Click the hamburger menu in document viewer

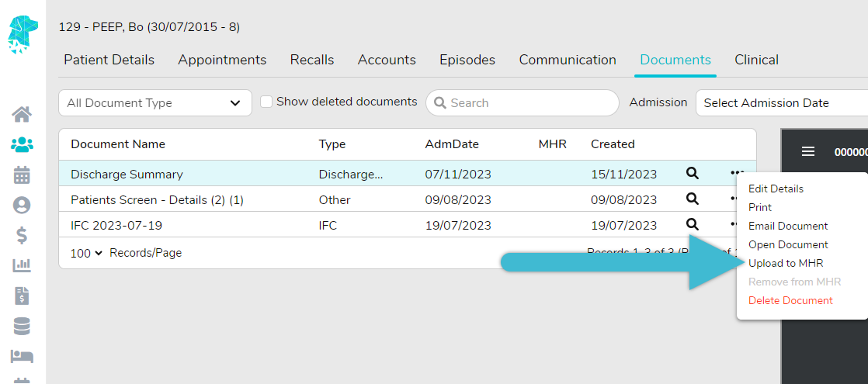[808, 152]
